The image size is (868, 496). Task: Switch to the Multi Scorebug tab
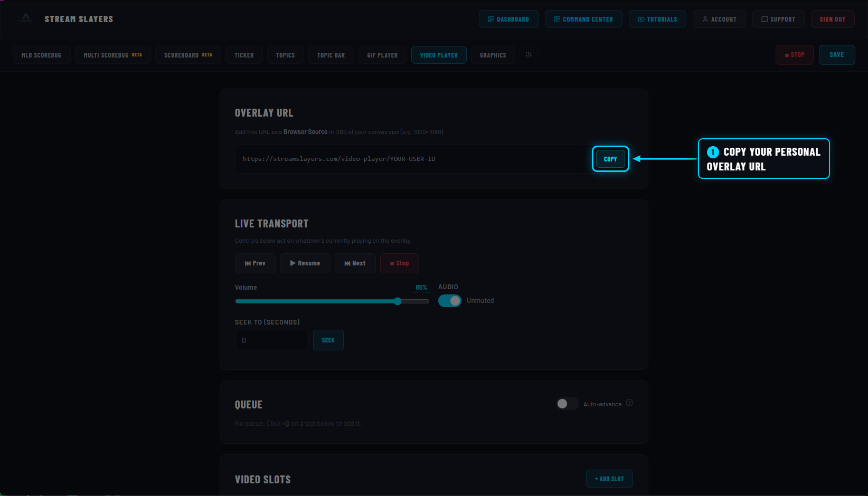click(113, 55)
